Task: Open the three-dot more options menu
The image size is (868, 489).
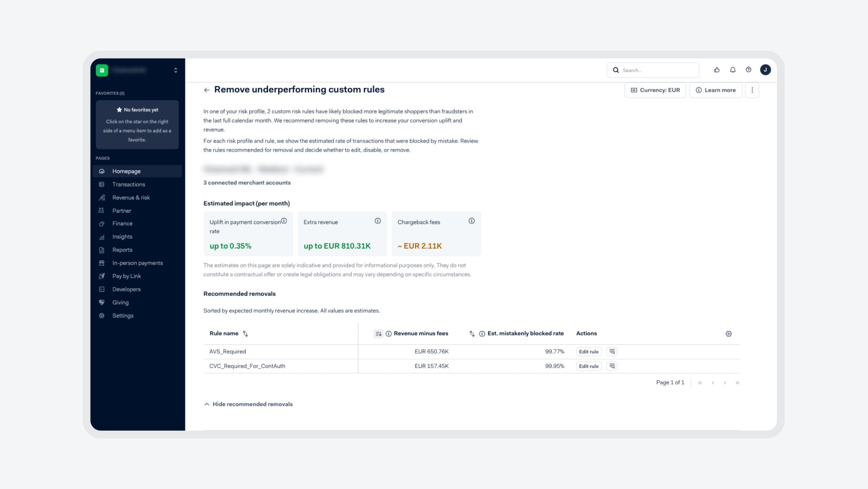Action: (752, 90)
